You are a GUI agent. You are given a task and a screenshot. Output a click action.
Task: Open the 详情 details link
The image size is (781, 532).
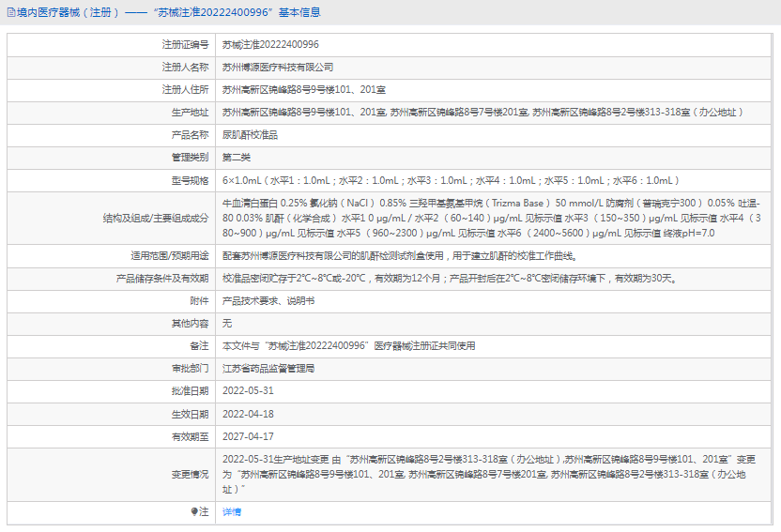click(x=232, y=511)
